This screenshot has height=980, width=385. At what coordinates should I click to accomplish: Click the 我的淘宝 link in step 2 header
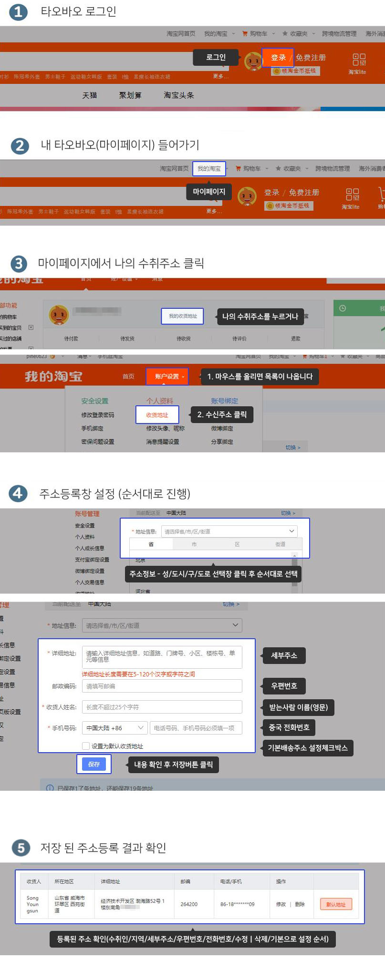(209, 169)
